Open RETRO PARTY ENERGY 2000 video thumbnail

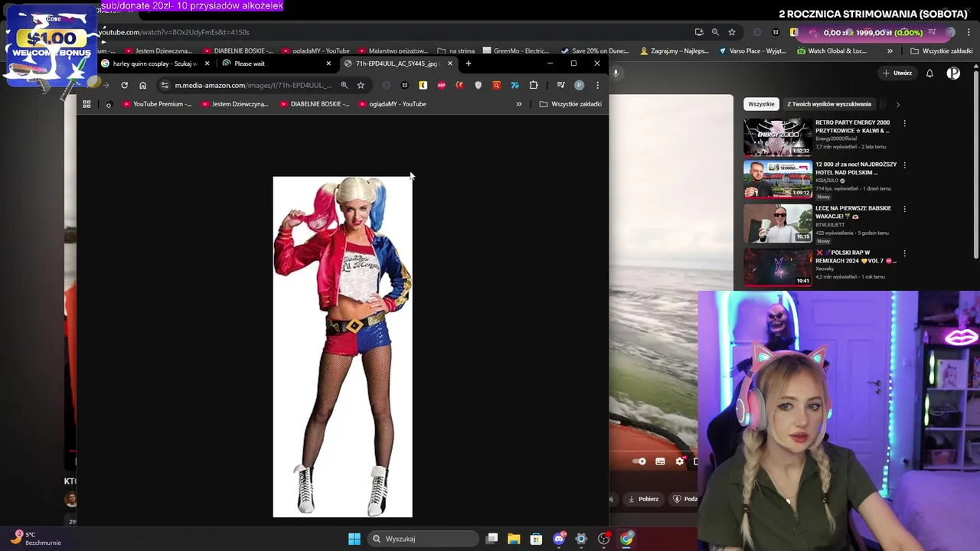tap(778, 138)
